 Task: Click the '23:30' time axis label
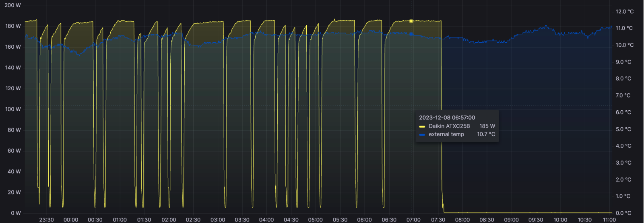pos(46,220)
